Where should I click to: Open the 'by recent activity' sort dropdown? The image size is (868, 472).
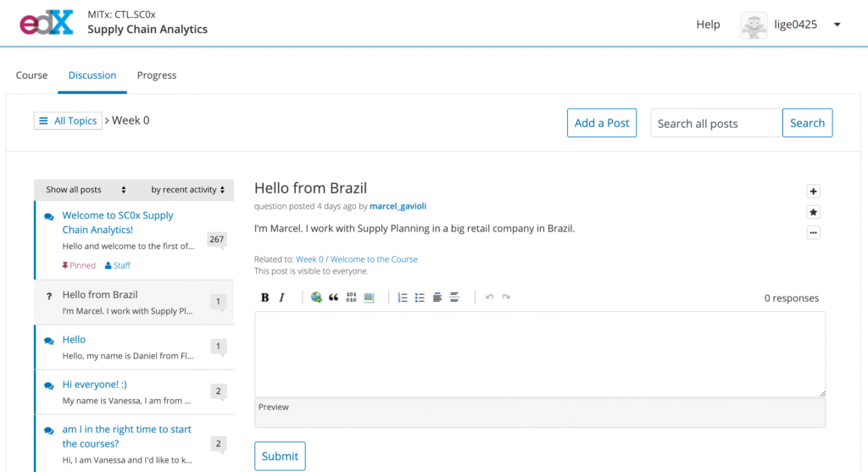pyautogui.click(x=188, y=190)
